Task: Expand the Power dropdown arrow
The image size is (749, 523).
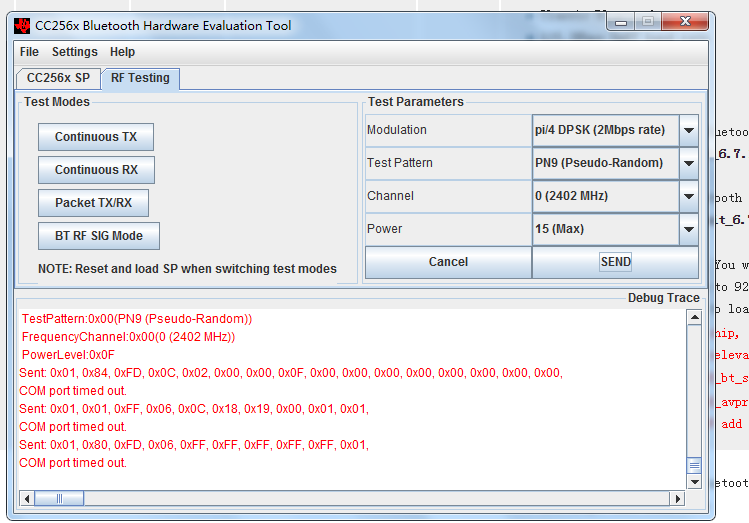Action: (689, 229)
